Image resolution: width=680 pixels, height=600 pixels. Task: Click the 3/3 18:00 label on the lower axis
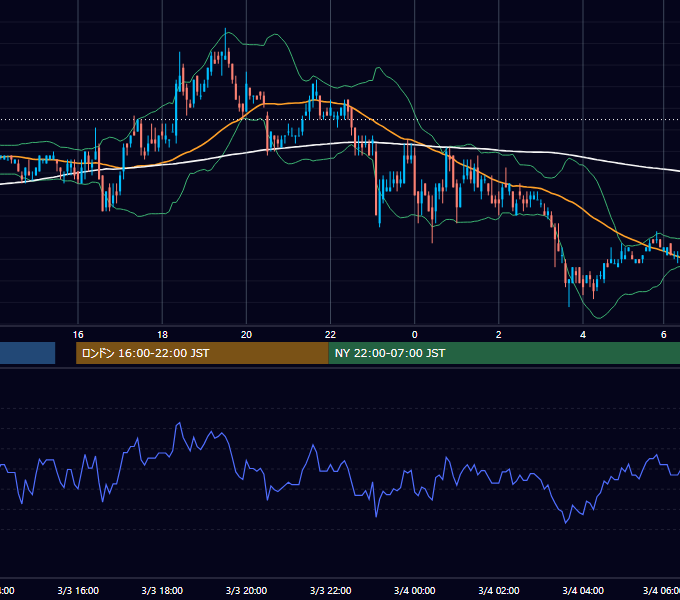click(x=162, y=590)
